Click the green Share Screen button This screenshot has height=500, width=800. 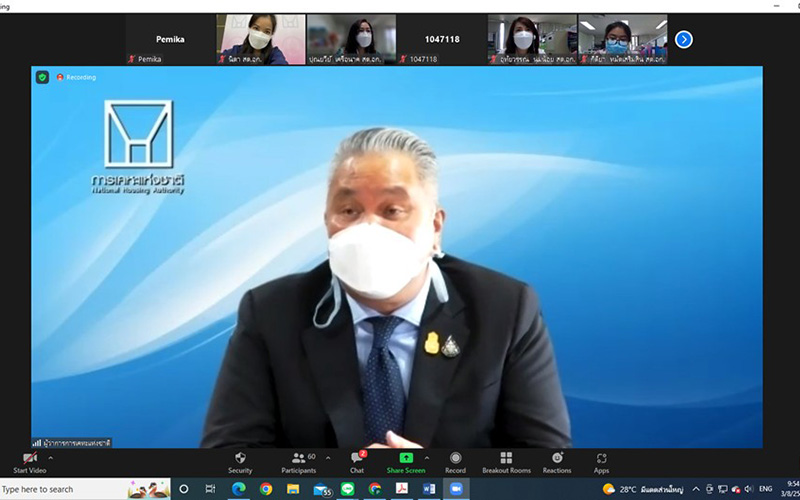coord(406,461)
